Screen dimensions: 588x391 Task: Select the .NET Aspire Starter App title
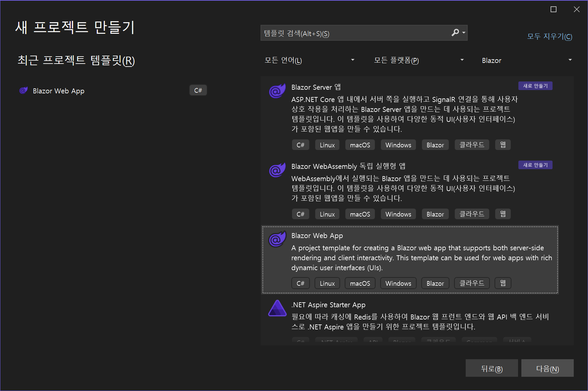pyautogui.click(x=328, y=305)
